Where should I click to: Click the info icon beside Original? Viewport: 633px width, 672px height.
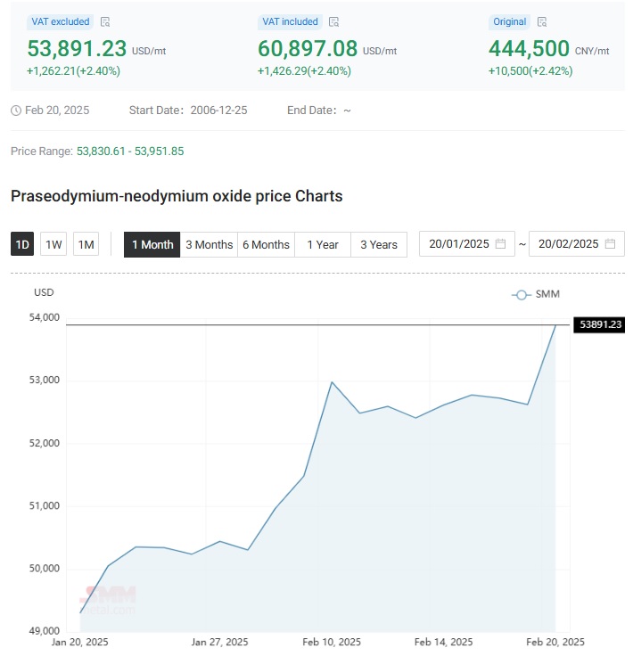[x=542, y=22]
